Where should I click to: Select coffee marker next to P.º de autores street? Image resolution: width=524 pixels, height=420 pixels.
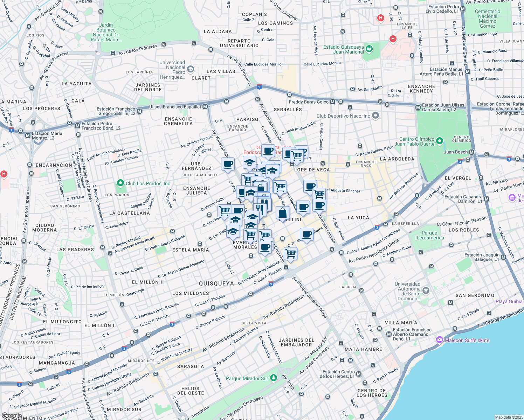pyautogui.click(x=306, y=234)
